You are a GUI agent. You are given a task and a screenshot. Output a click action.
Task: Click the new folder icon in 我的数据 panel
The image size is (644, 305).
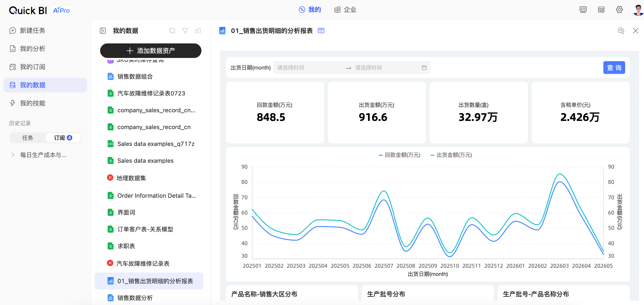point(198,31)
